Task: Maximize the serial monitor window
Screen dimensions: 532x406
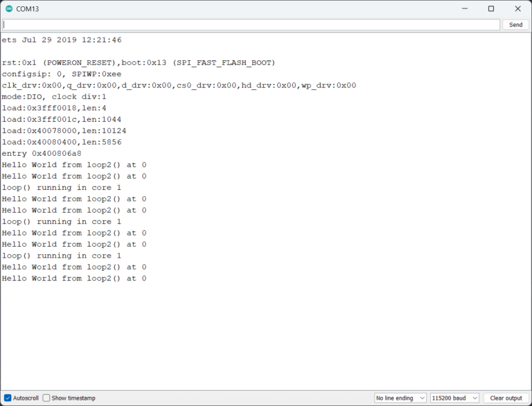Action: [x=491, y=9]
